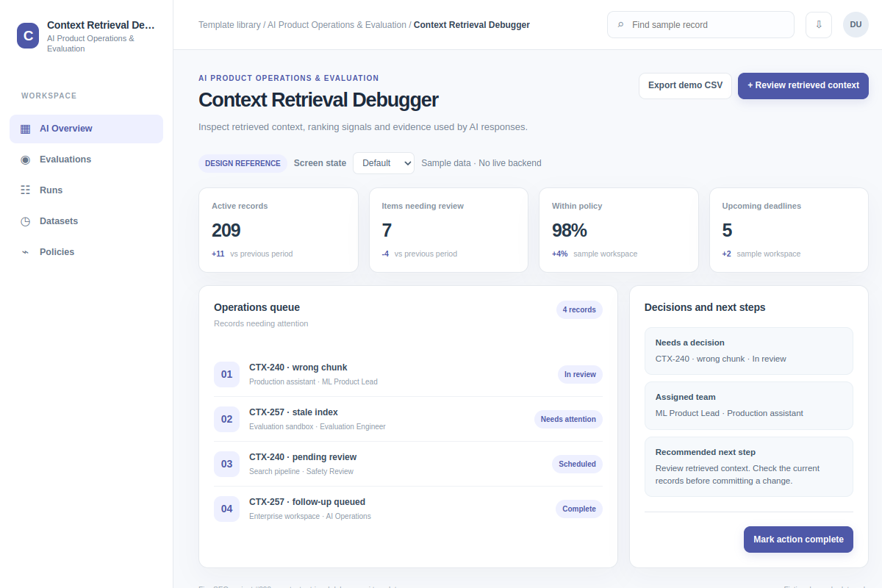Click the Datasets clock icon
This screenshot has height=588, width=882.
tap(26, 221)
